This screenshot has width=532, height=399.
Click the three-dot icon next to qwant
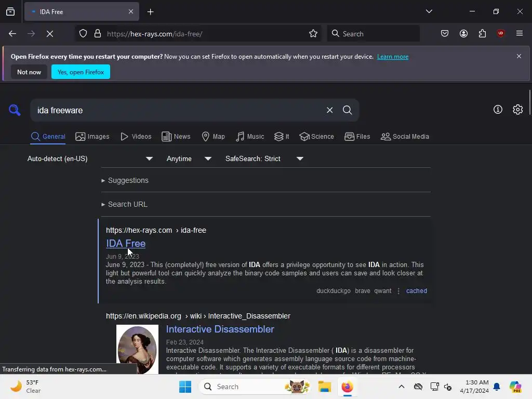[x=398, y=291]
